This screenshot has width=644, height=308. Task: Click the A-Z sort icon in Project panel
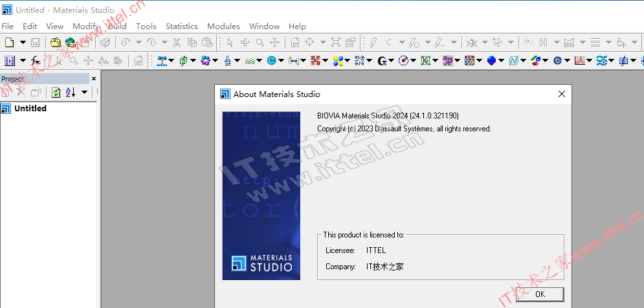click(x=71, y=93)
